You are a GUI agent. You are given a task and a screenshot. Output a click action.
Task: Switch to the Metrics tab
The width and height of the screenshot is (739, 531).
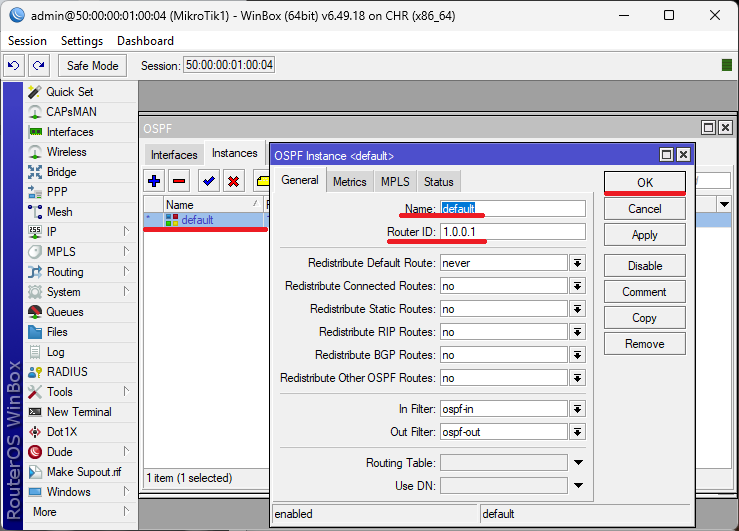pyautogui.click(x=349, y=181)
